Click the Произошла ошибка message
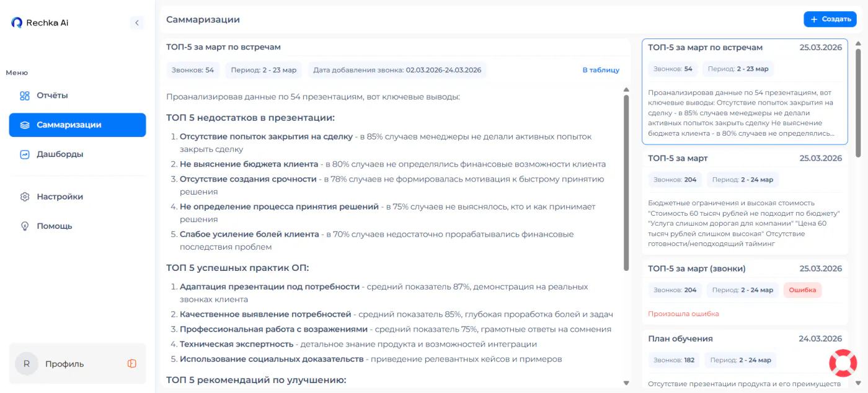Screen dimensions: 868x393 point(683,314)
